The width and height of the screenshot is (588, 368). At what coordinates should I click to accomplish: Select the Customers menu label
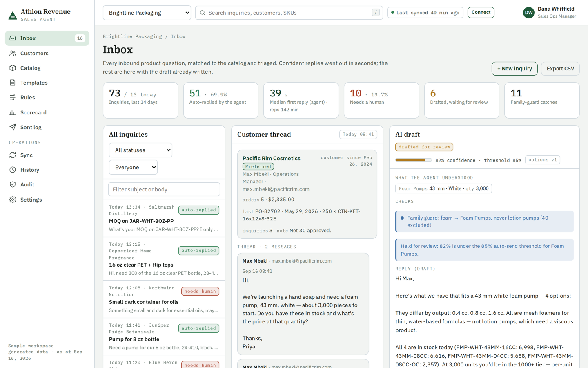(x=34, y=53)
